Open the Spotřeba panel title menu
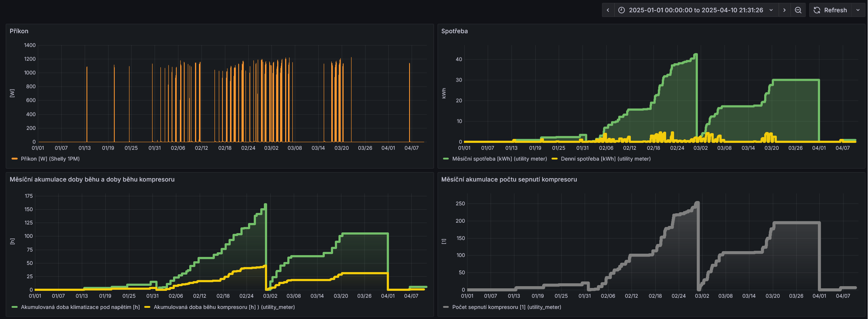Image resolution: width=868 pixels, height=319 pixels. 454,31
